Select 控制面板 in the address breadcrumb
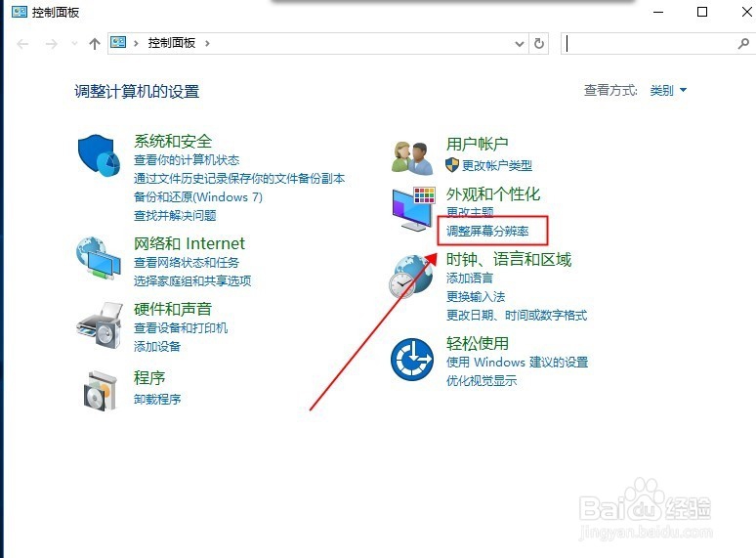This screenshot has width=756, height=558. (x=172, y=43)
